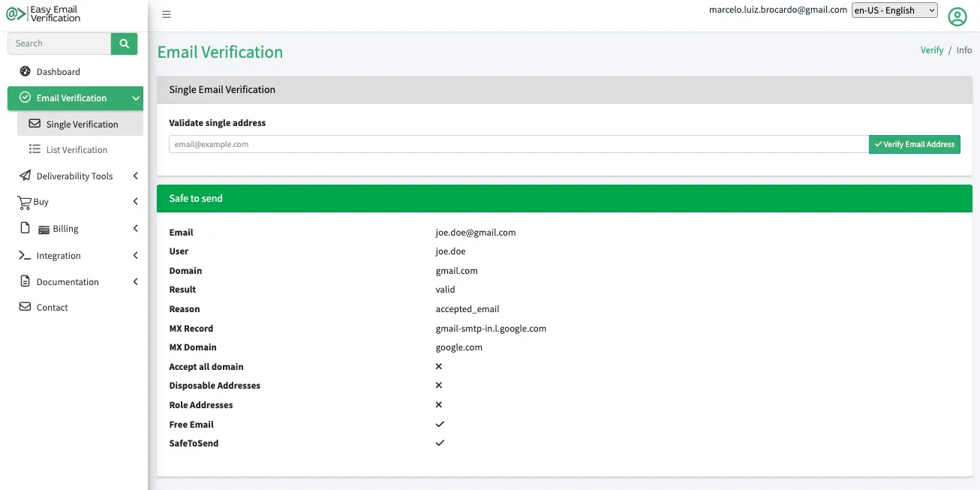980x490 pixels.
Task: Click the Integration terminal icon
Action: pyautogui.click(x=26, y=255)
